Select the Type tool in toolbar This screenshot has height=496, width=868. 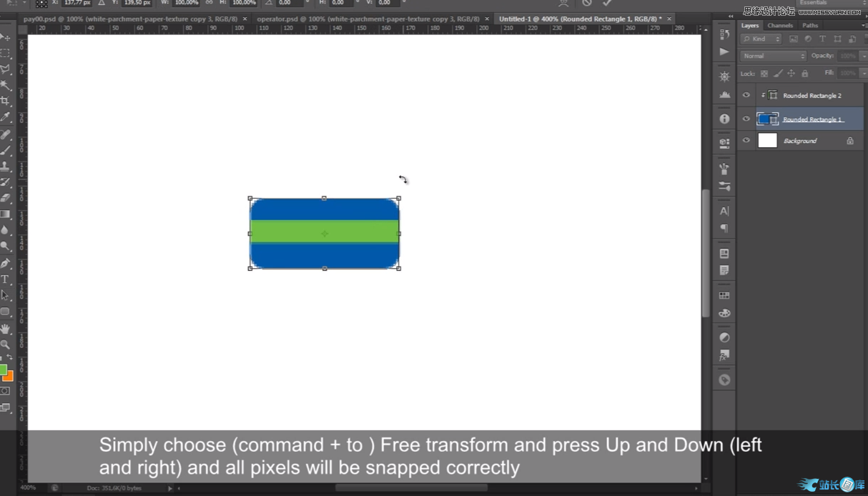click(5, 279)
